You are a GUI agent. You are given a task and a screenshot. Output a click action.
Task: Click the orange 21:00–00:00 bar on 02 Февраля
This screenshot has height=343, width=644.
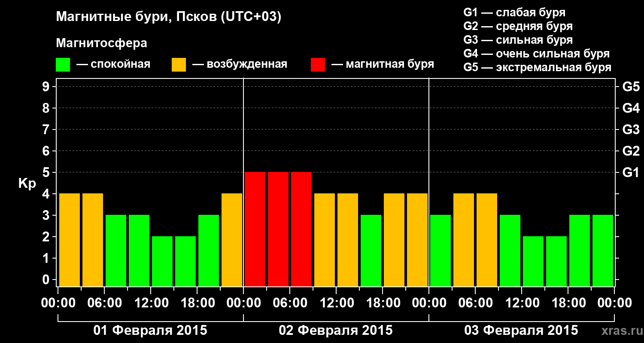[x=417, y=240]
